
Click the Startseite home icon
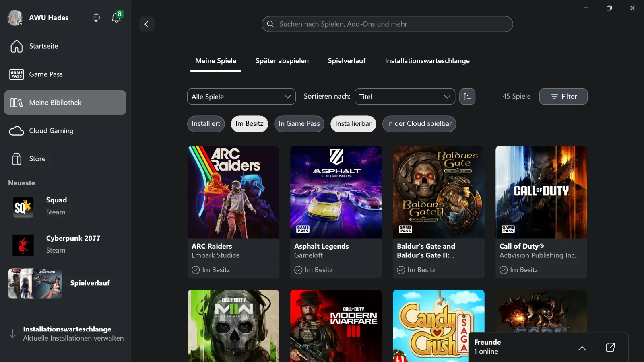click(x=17, y=46)
